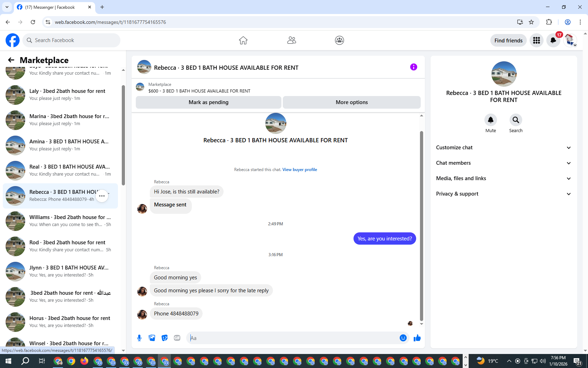Viewport: 588px width, 368px height.
Task: Open the Windows notification center icon
Action: [x=578, y=361]
